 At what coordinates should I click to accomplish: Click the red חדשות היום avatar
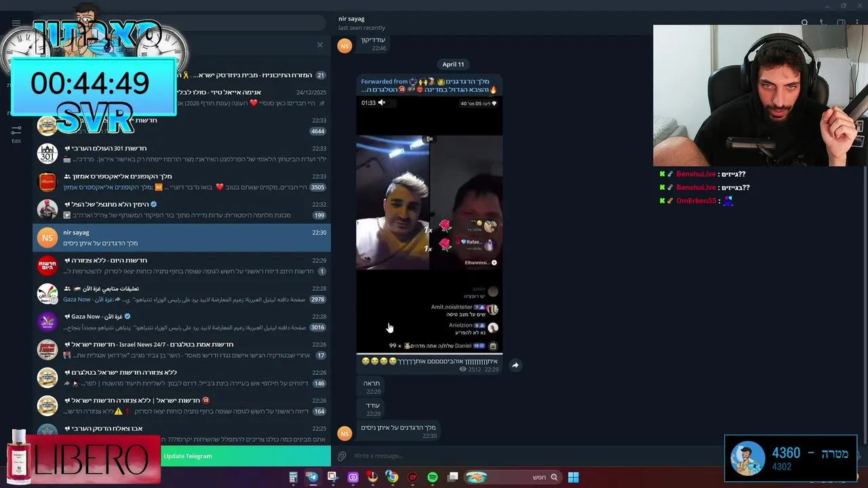pos(47,266)
